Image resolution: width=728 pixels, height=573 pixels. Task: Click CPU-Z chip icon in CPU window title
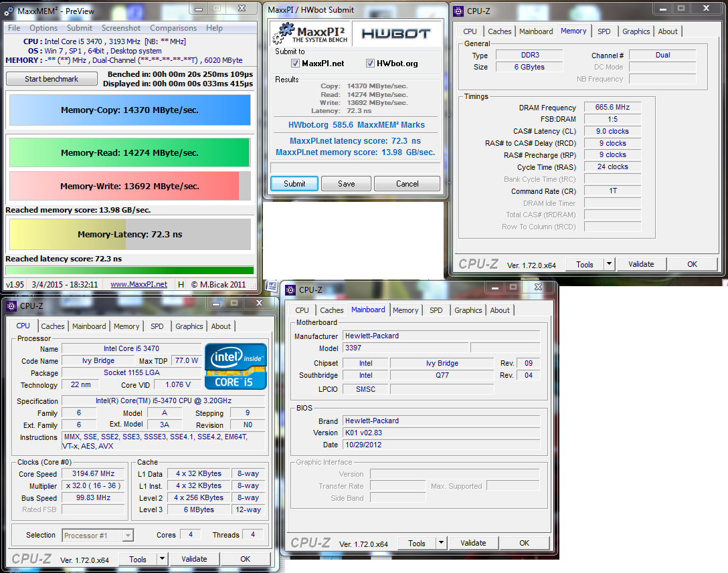point(11,306)
